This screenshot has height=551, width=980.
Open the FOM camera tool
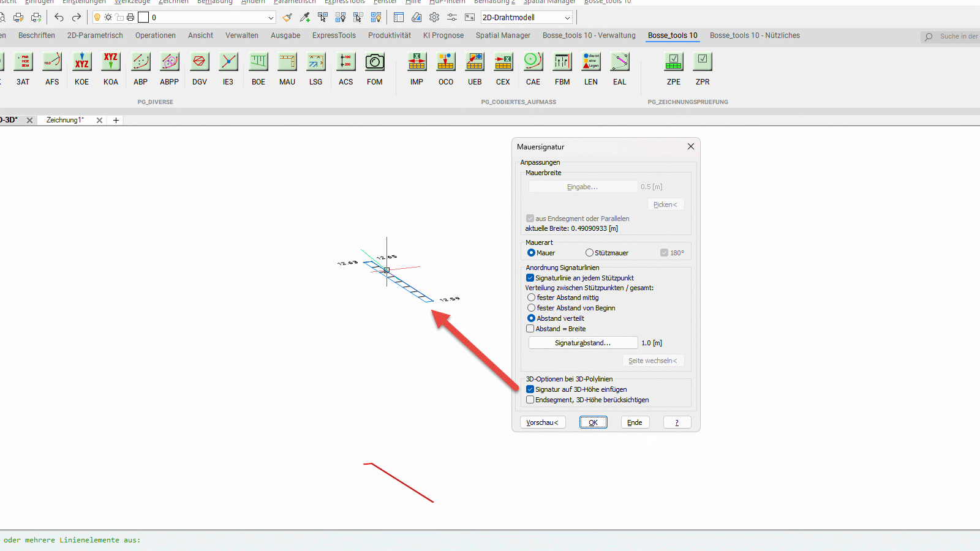[374, 62]
